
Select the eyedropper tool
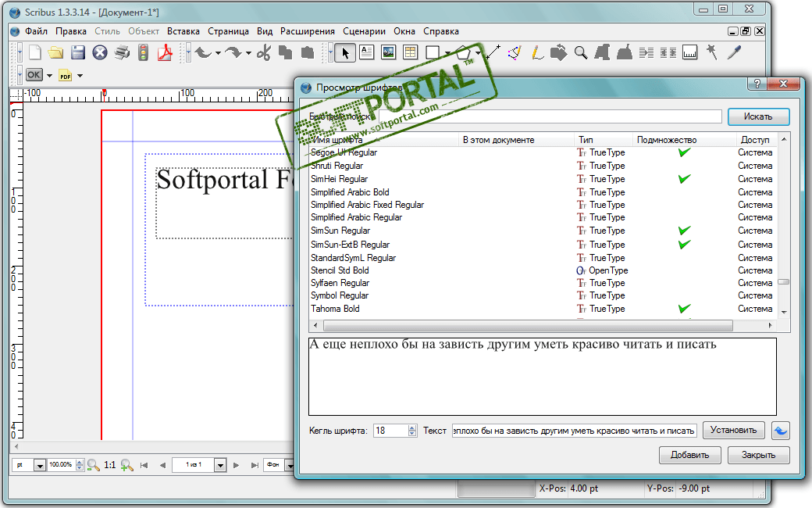[x=734, y=52]
